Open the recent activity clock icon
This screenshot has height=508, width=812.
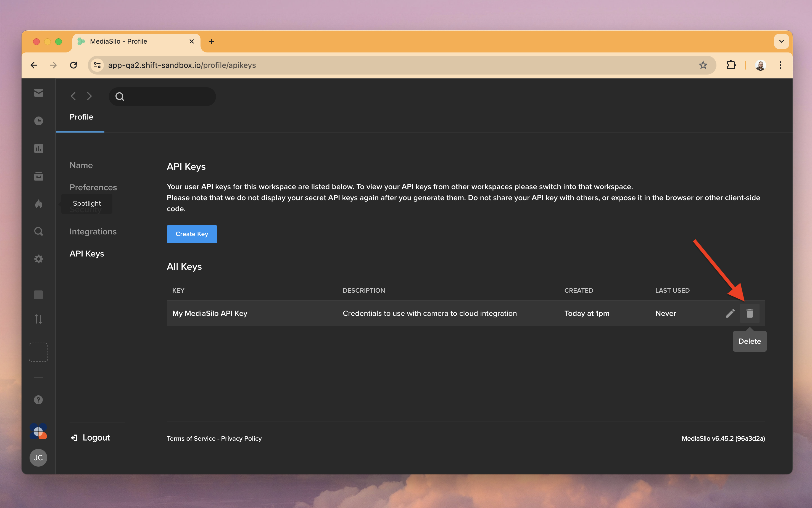[x=38, y=120]
